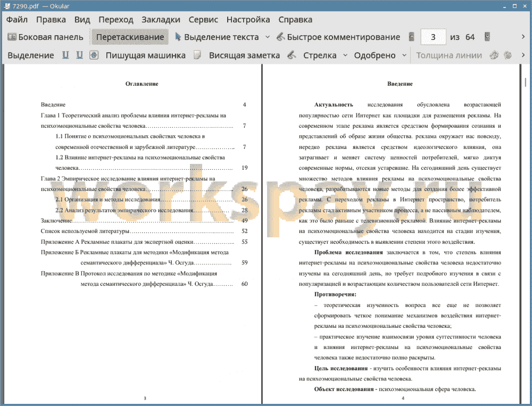Image resolution: width=532 pixels, height=406 pixels.
Task: Open the Сервис menu
Action: tap(203, 20)
